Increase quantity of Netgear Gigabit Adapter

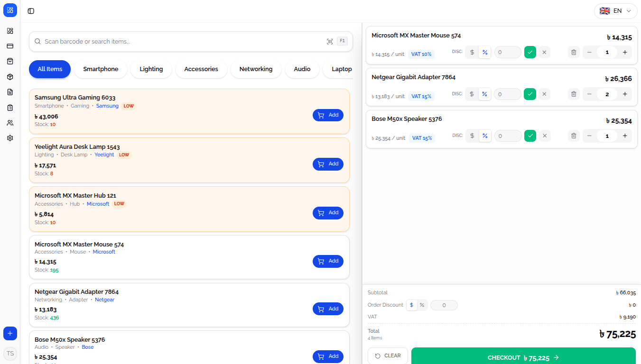point(625,94)
